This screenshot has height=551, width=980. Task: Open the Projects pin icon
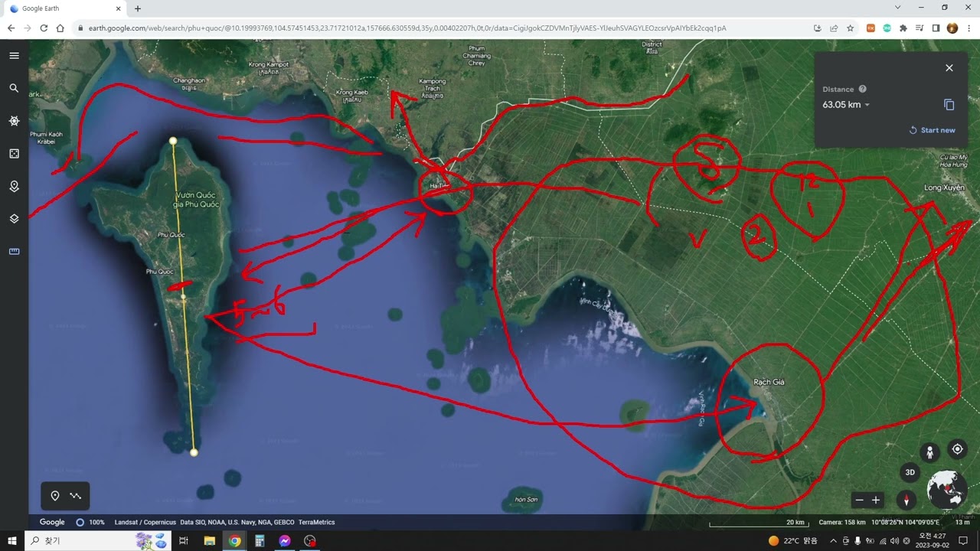(14, 186)
